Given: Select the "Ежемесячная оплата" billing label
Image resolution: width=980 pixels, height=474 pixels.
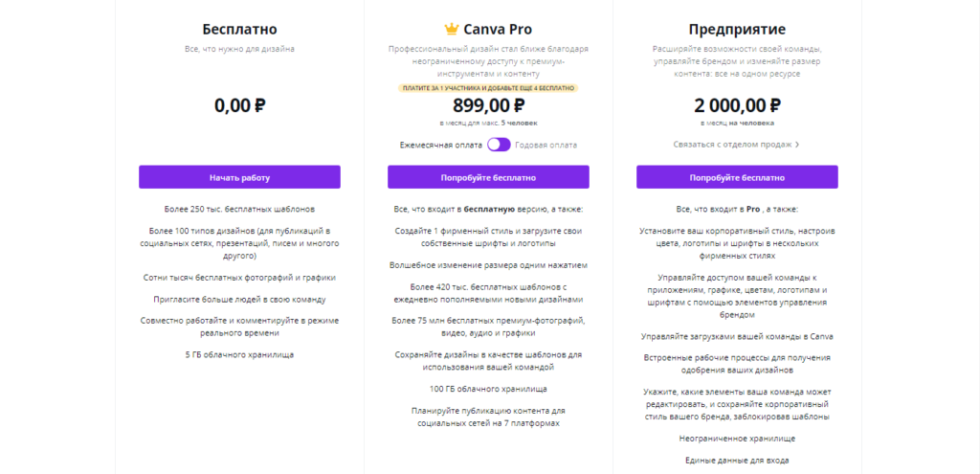Looking at the screenshot, I should (x=441, y=145).
